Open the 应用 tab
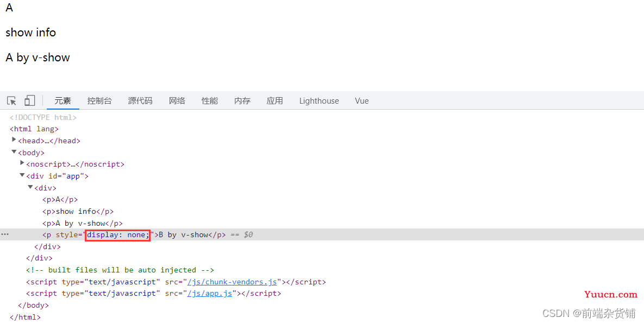The image size is (644, 324). click(275, 101)
